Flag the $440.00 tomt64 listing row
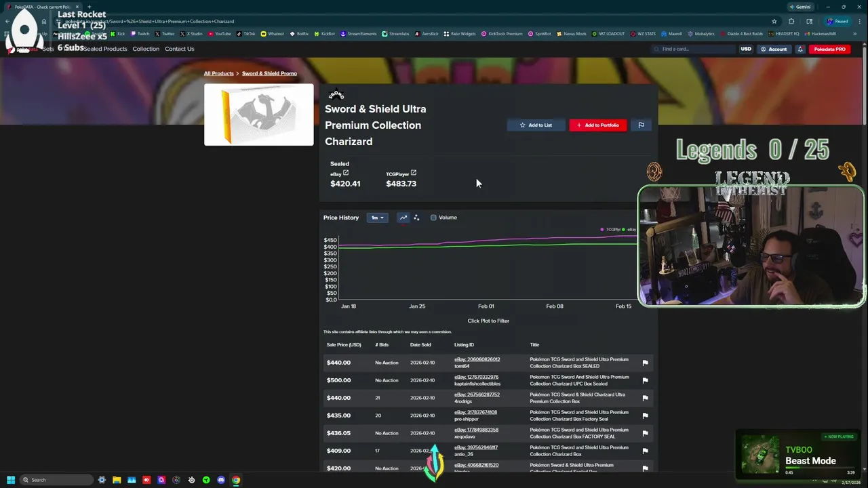The height and width of the screenshot is (488, 868). (x=645, y=363)
